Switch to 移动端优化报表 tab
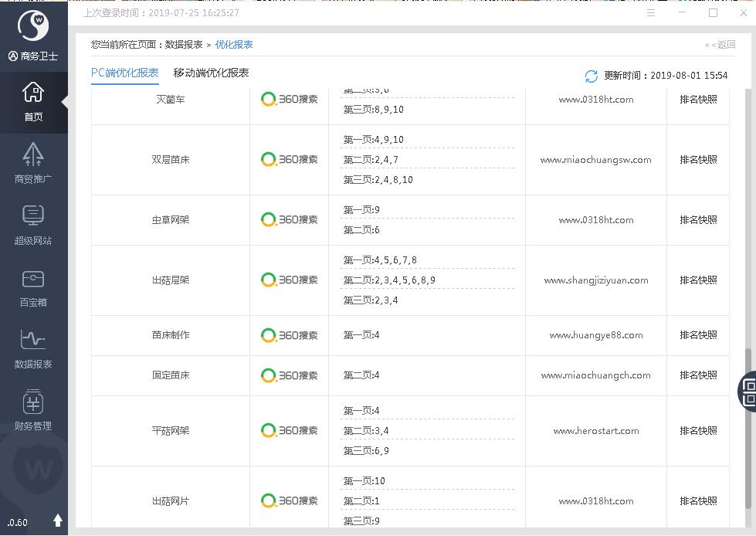 coord(211,73)
